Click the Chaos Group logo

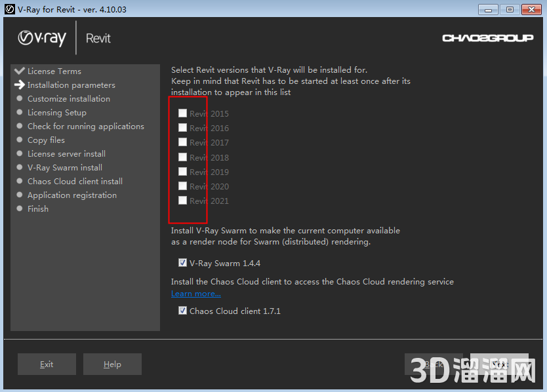pos(487,38)
